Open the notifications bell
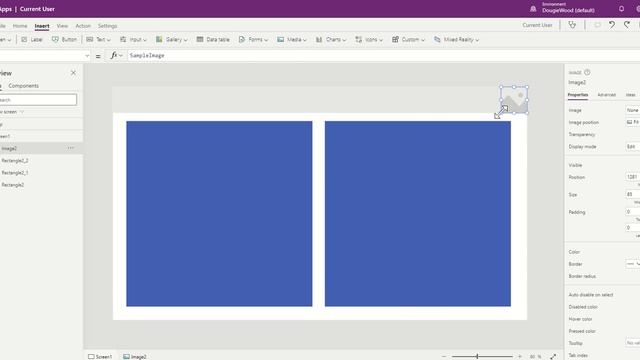Screen dimensions: 640x360 621,9
